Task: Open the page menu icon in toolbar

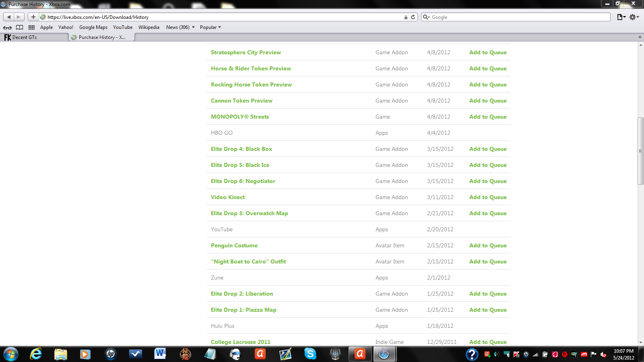Action: pos(621,17)
